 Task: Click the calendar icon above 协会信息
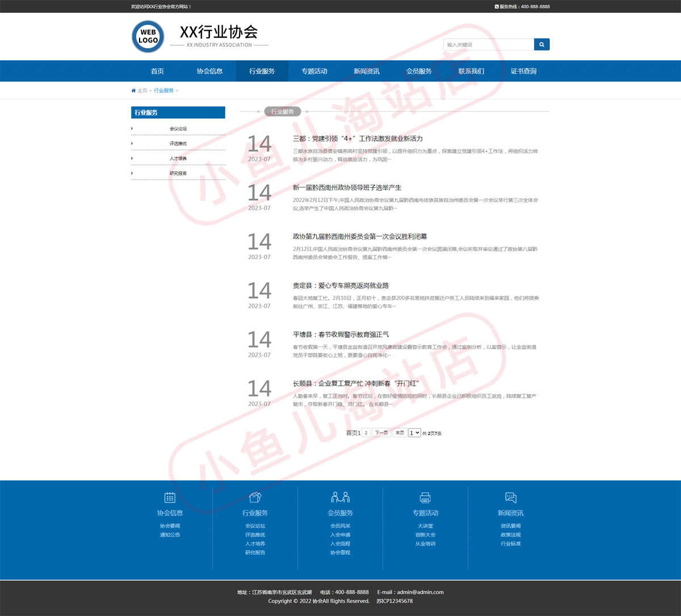point(170,497)
